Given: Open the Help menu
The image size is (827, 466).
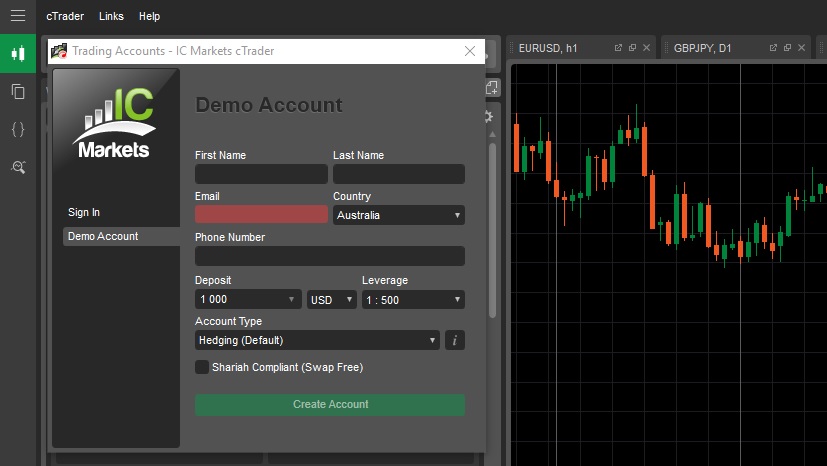Looking at the screenshot, I should pyautogui.click(x=149, y=16).
